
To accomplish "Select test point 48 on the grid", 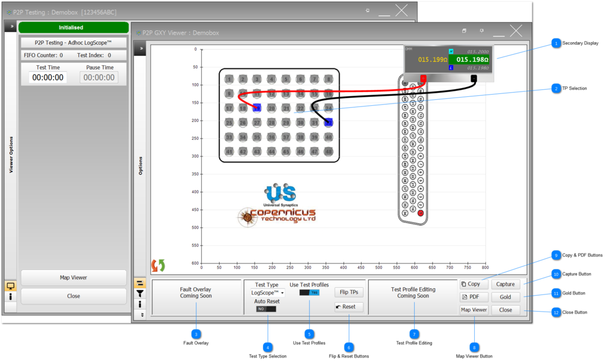I will (x=328, y=152).
